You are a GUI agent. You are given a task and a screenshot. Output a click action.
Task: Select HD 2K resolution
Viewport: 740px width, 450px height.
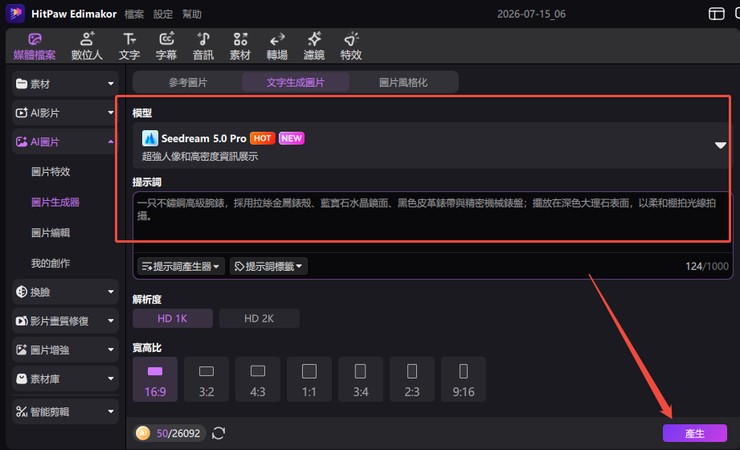pos(259,318)
